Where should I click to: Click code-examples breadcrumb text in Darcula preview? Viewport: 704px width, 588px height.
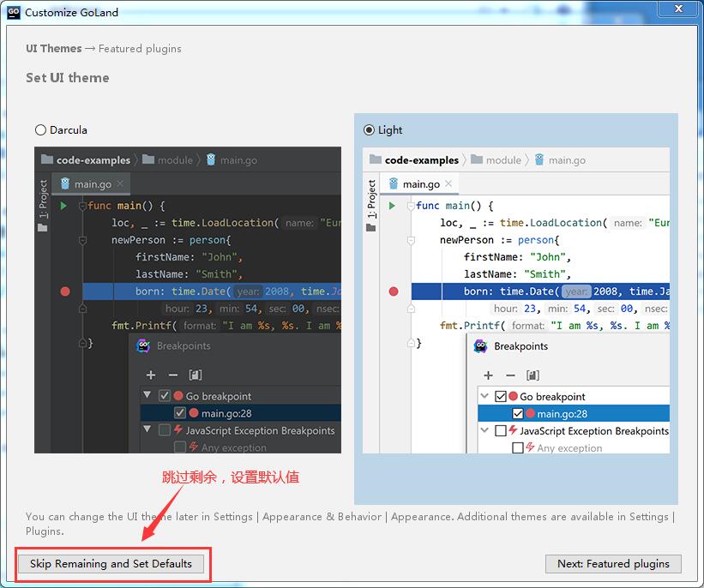click(x=93, y=160)
